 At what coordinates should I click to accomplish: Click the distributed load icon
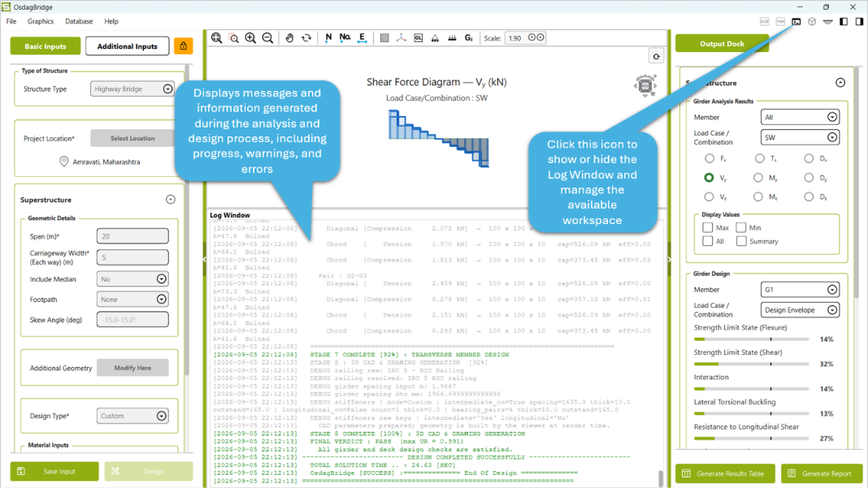(452, 37)
